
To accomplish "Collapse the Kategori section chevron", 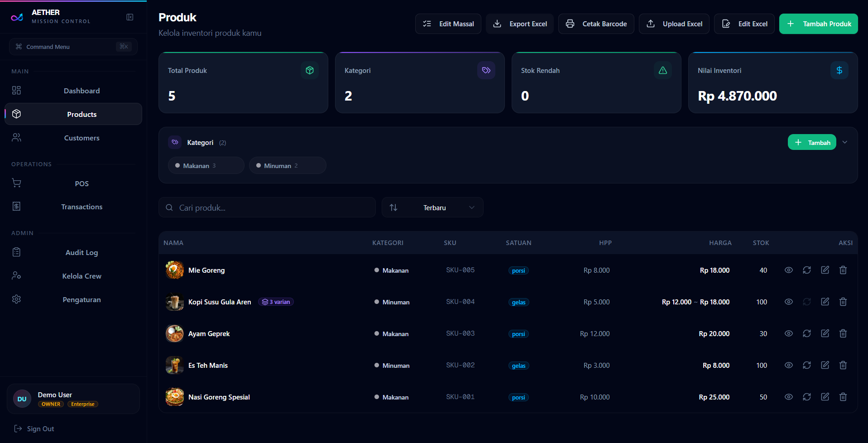I will 845,142.
